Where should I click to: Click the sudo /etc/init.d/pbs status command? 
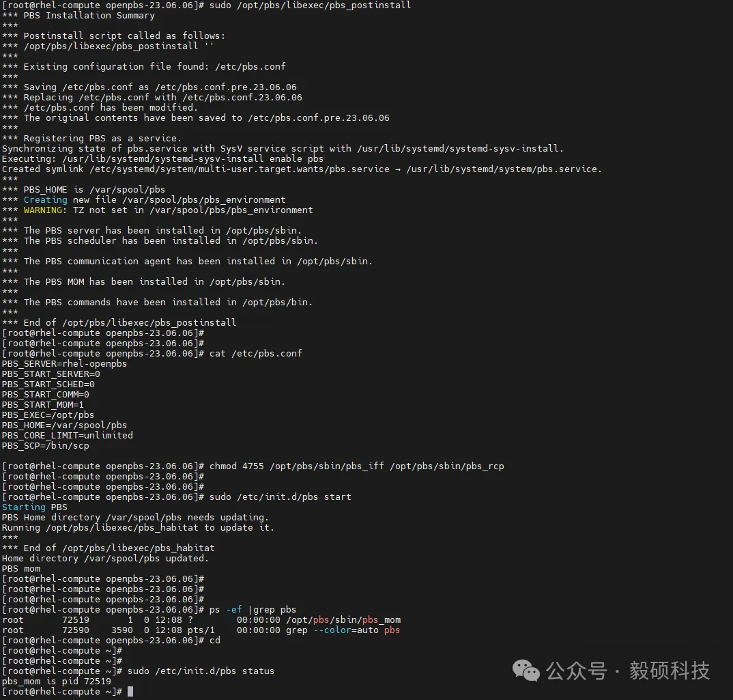click(201, 671)
